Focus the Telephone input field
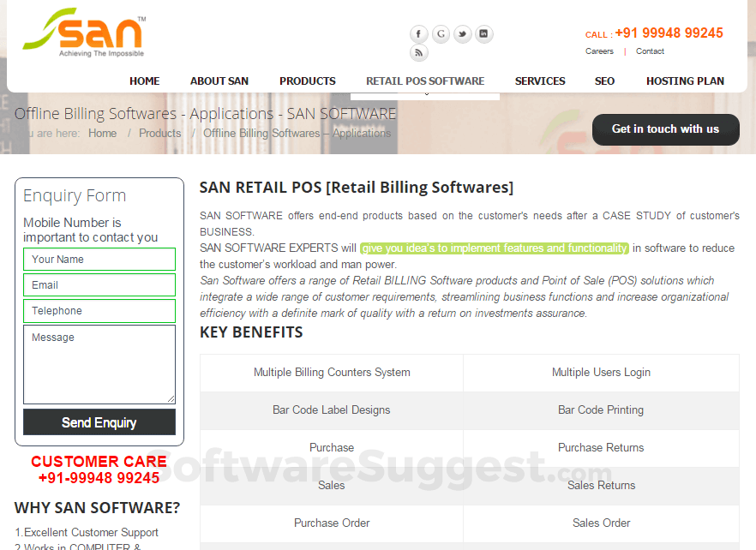This screenshot has height=550, width=756. 99,310
